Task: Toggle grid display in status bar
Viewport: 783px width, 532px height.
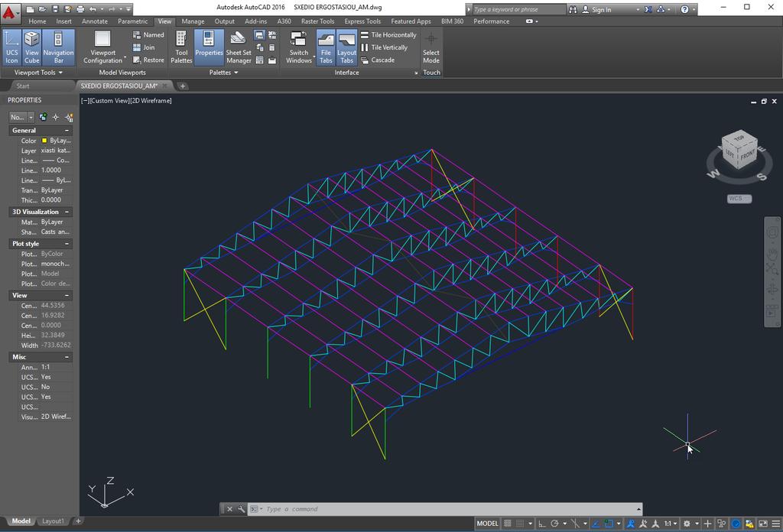Action: [x=508, y=524]
